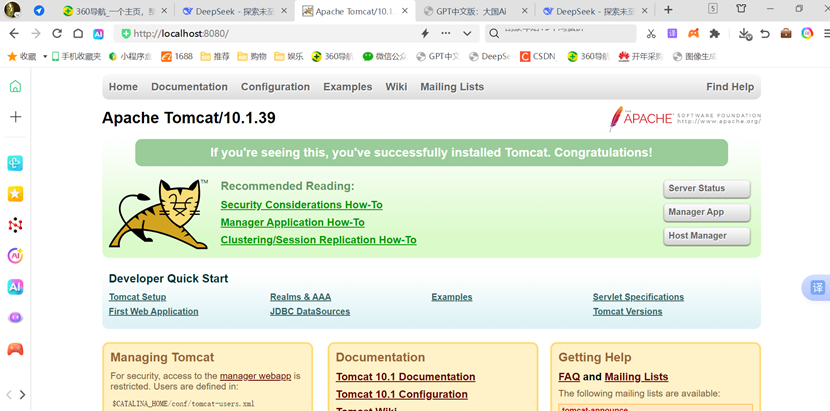Open the purple translate extension icon

(x=672, y=33)
